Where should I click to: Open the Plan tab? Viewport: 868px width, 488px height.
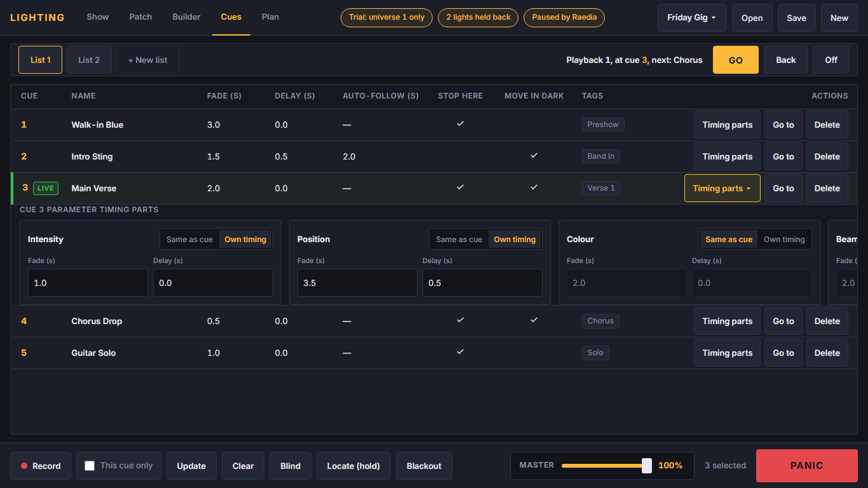(270, 17)
